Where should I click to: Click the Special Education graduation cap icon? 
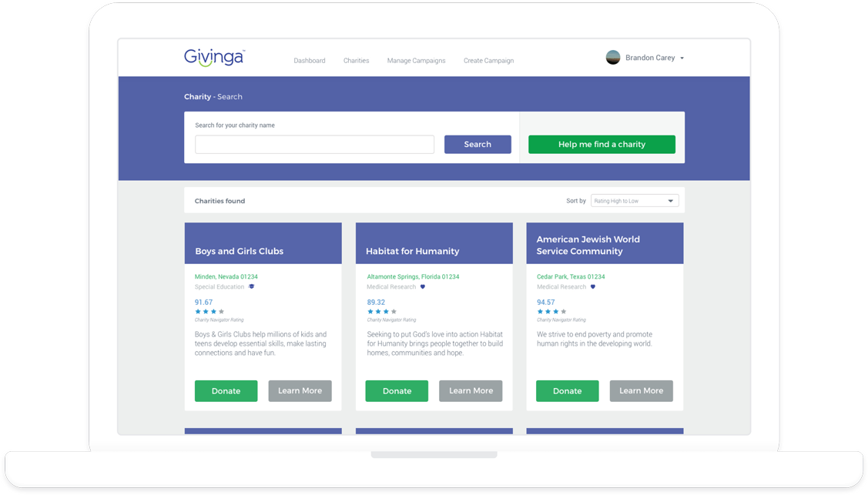click(251, 286)
